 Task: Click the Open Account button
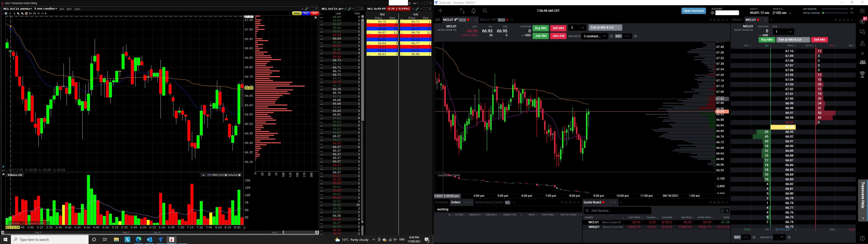coord(693,11)
